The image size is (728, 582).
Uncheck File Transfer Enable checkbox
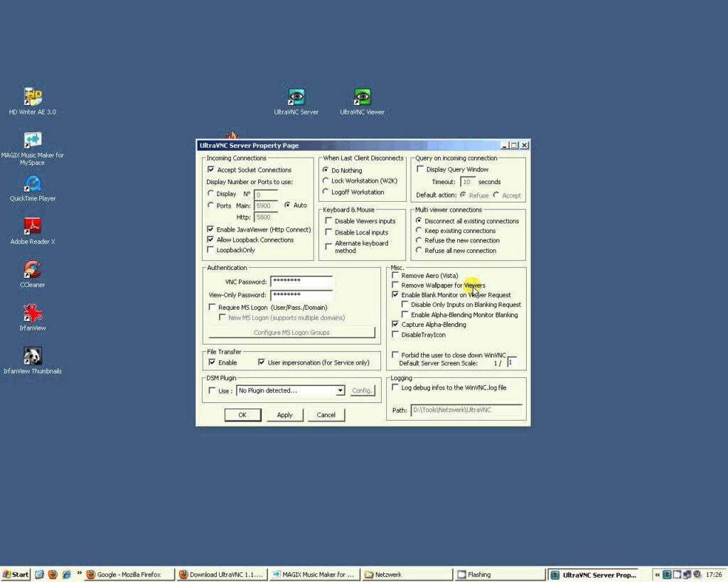coord(212,362)
